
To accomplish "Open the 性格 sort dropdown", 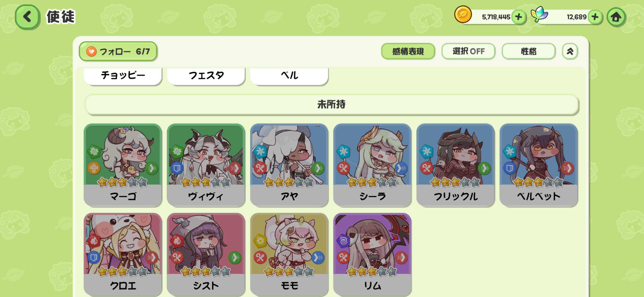I will tap(528, 51).
